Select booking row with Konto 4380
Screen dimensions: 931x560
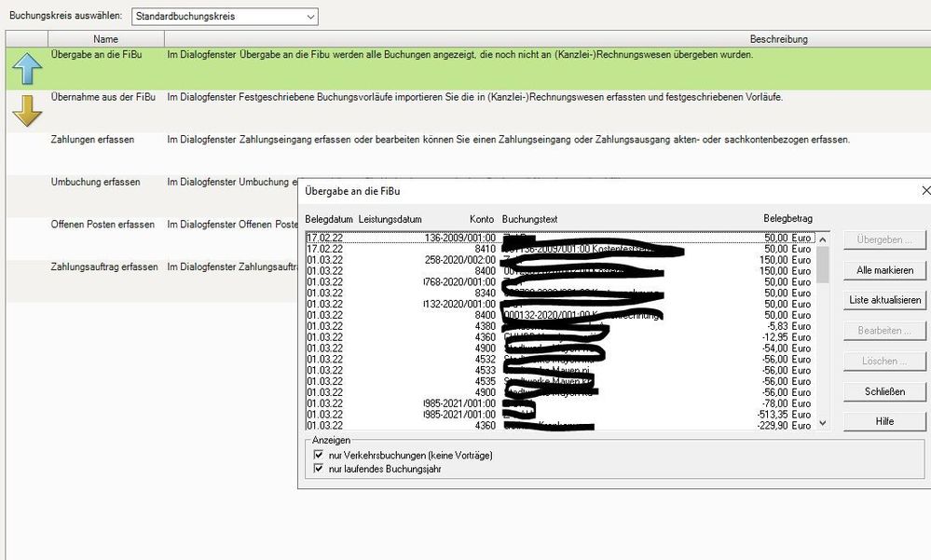click(x=560, y=326)
